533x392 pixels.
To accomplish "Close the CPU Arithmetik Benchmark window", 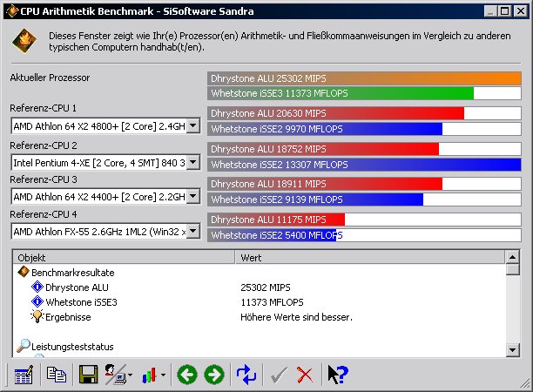I will [520, 11].
